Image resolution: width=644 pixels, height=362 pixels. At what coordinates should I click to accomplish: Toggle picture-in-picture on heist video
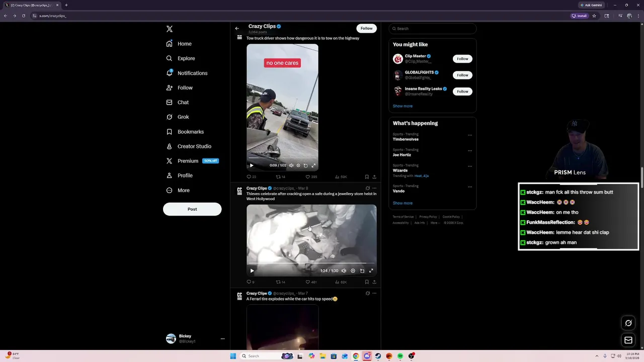click(x=362, y=270)
